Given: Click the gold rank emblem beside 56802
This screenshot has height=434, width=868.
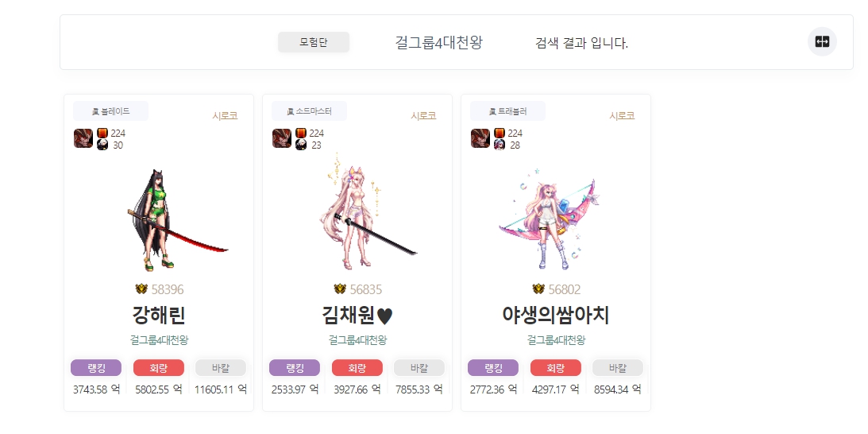Looking at the screenshot, I should point(538,289).
